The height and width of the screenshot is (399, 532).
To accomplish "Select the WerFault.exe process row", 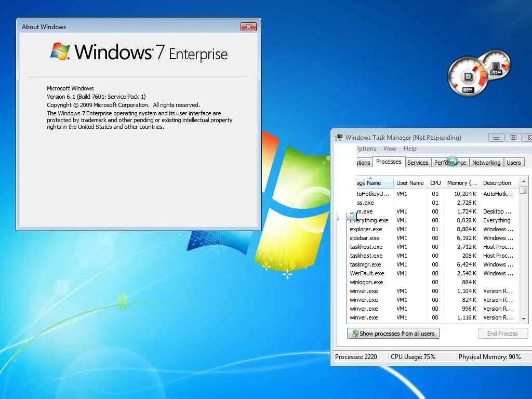I will coord(432,273).
